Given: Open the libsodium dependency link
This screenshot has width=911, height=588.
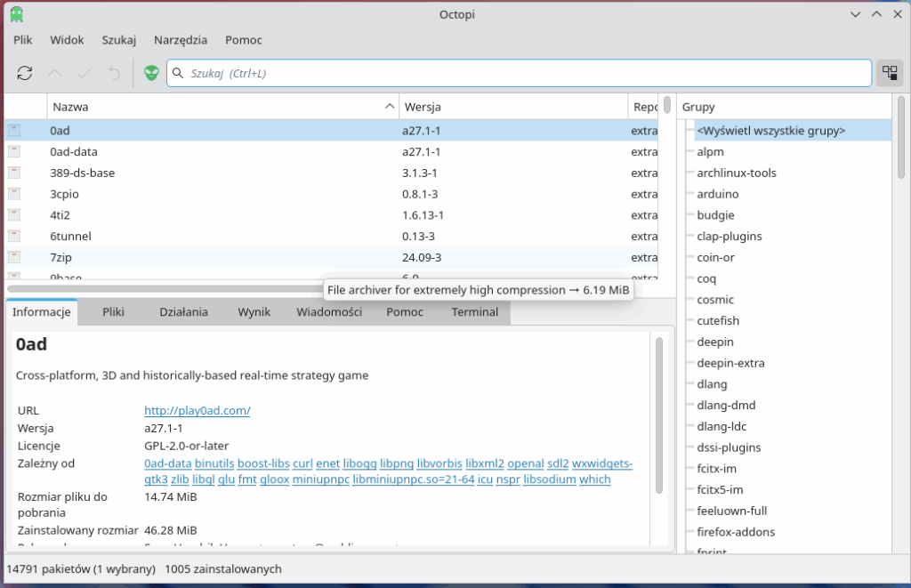Looking at the screenshot, I should (x=550, y=479).
